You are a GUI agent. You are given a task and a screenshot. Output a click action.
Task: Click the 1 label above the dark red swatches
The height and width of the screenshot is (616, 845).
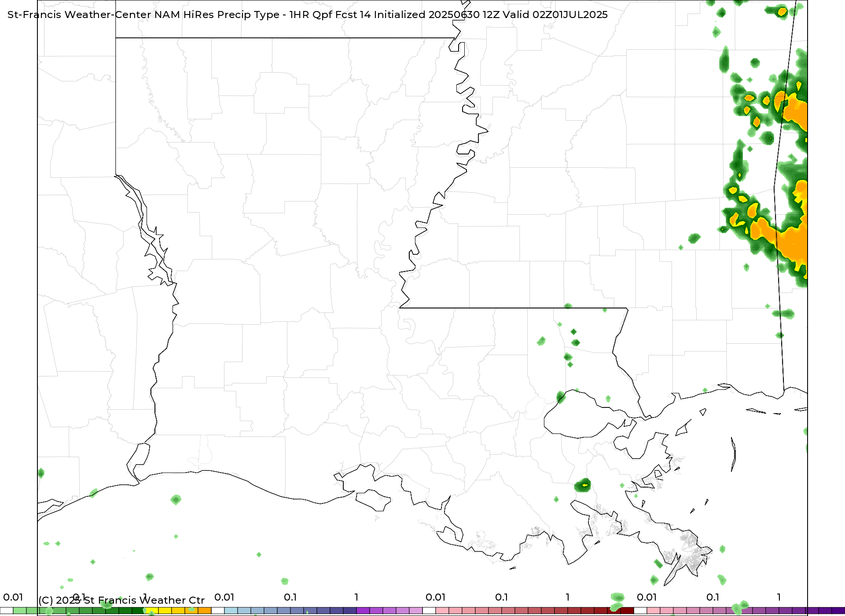(x=568, y=597)
